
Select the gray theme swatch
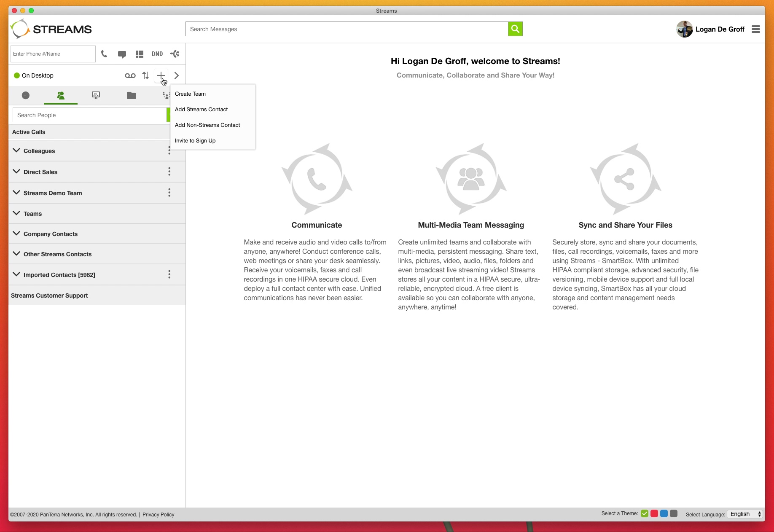click(674, 513)
